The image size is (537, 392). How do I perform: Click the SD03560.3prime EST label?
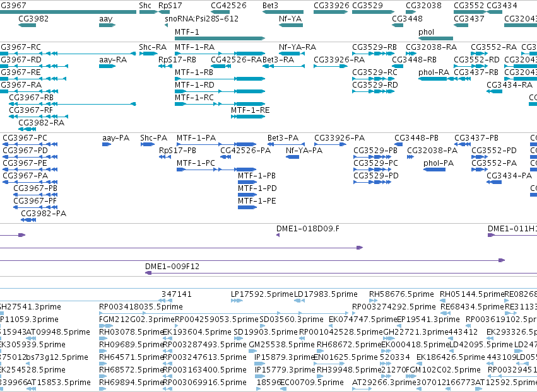tap(292, 320)
